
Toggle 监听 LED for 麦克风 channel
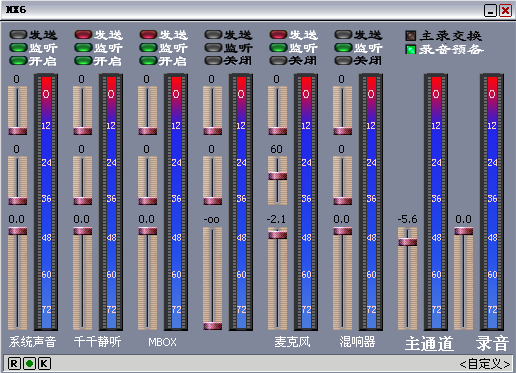coord(278,48)
